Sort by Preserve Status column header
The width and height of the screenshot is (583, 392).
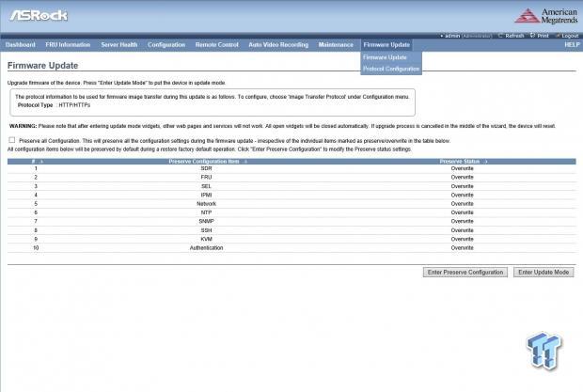pos(464,162)
